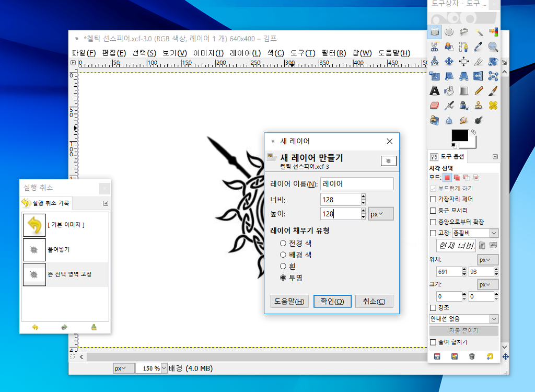Image resolution: width=535 pixels, height=392 pixels.
Task: Pick the Text tool in the toolbox
Action: click(434, 91)
